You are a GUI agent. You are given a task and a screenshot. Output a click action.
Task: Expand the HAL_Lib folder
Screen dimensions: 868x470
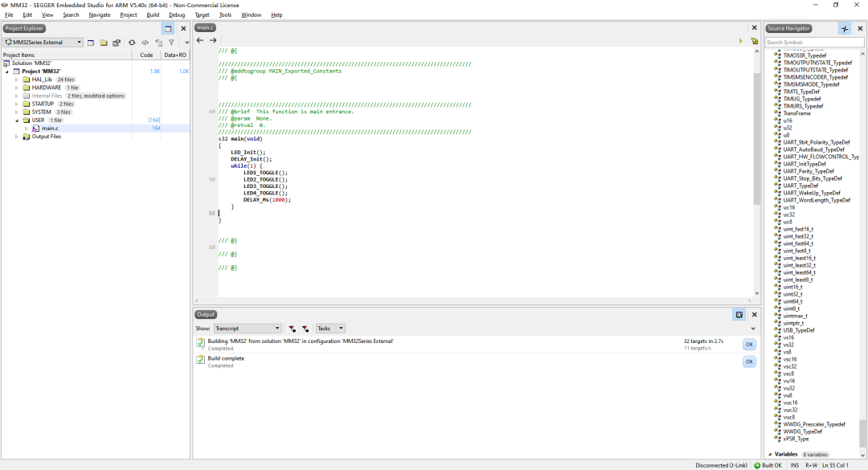tap(17, 80)
